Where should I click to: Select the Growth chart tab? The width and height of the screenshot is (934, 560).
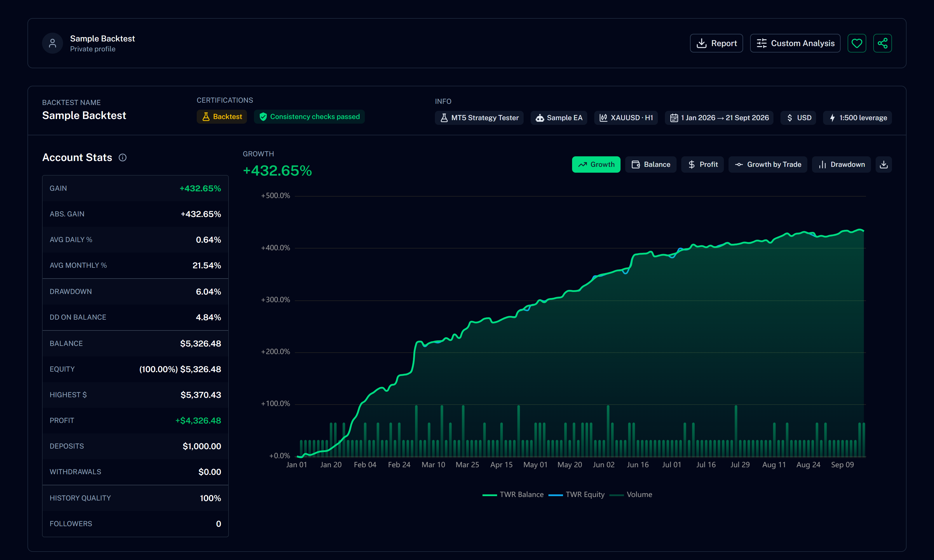coord(596,164)
